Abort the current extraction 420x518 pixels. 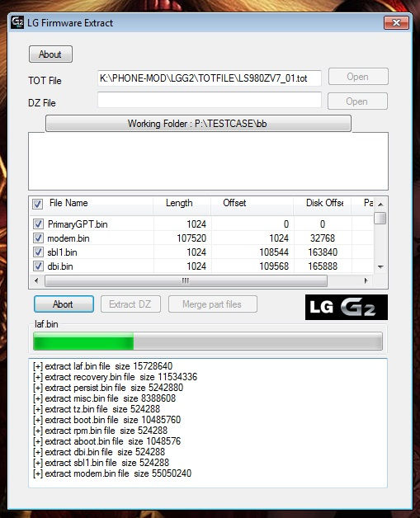(64, 304)
